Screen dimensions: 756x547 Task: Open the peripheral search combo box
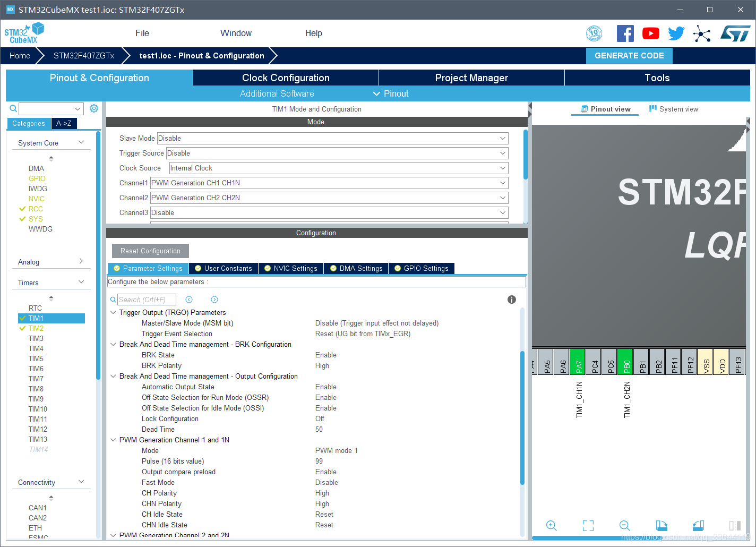(51, 108)
